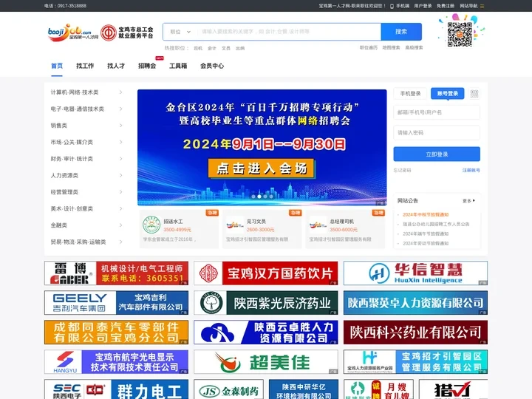This screenshot has height=399, width=532.
Task: Switch to 账号登录 tab
Action: pos(448,94)
